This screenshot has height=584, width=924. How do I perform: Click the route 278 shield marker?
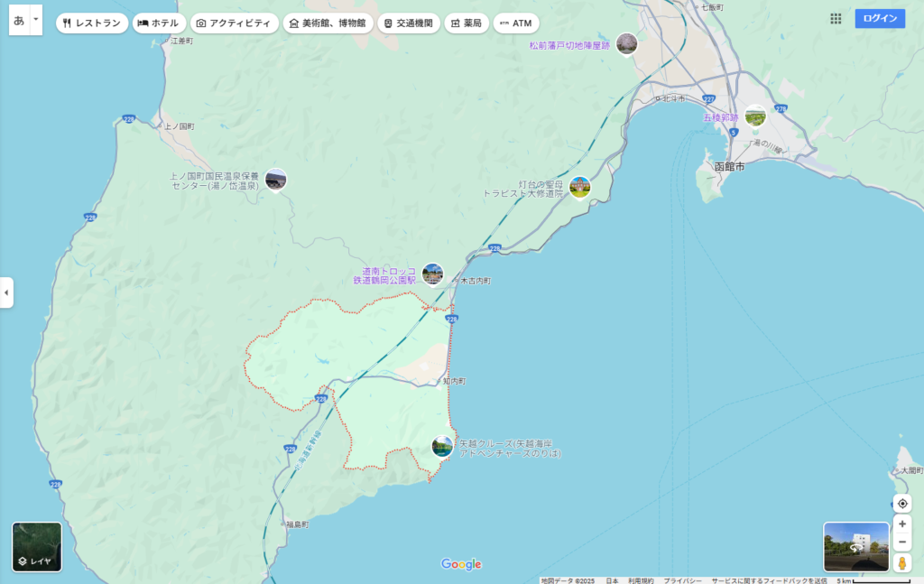pyautogui.click(x=781, y=108)
